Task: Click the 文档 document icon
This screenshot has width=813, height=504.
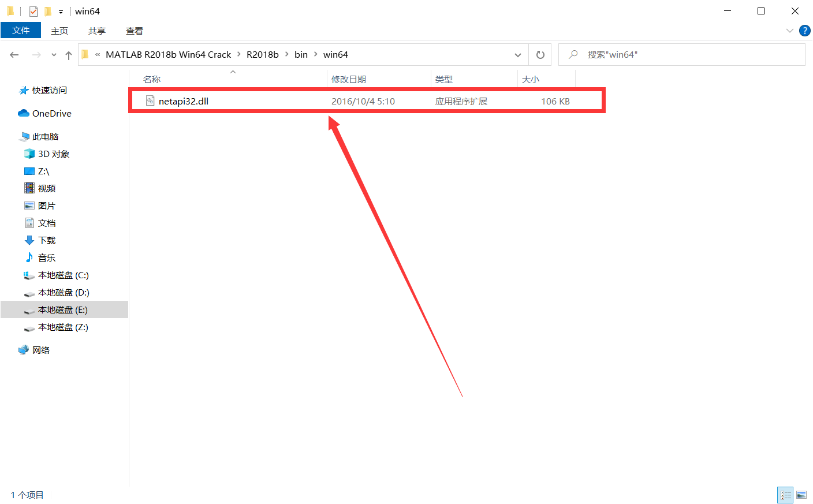Action: click(29, 223)
